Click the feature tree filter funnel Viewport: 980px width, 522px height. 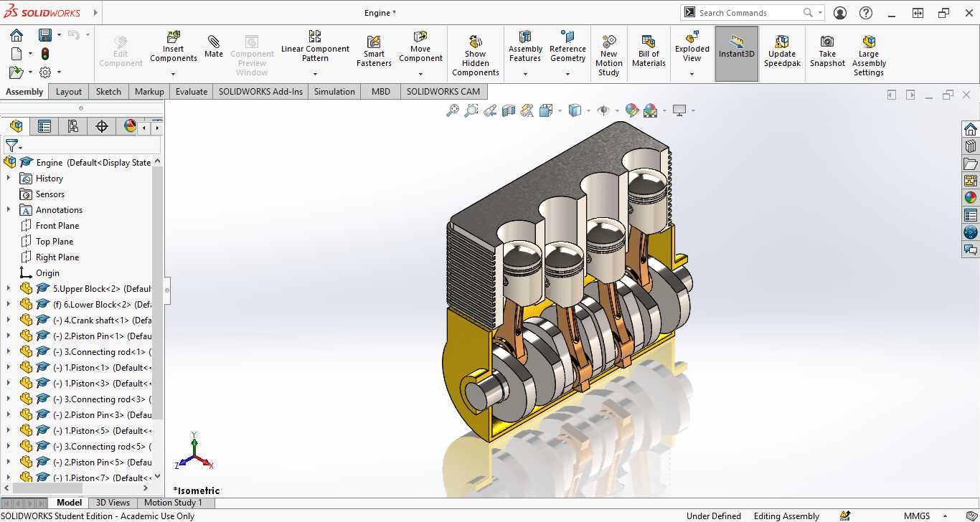[x=11, y=146]
